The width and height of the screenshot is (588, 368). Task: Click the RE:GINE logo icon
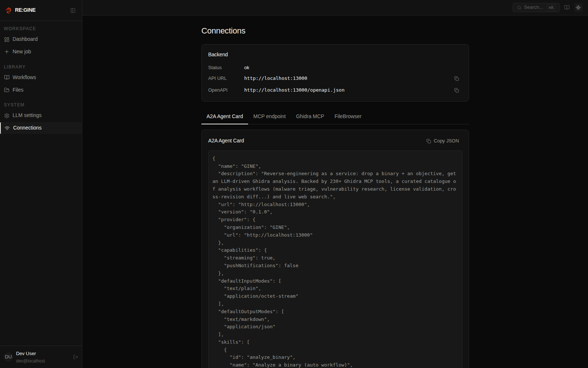coord(8,10)
